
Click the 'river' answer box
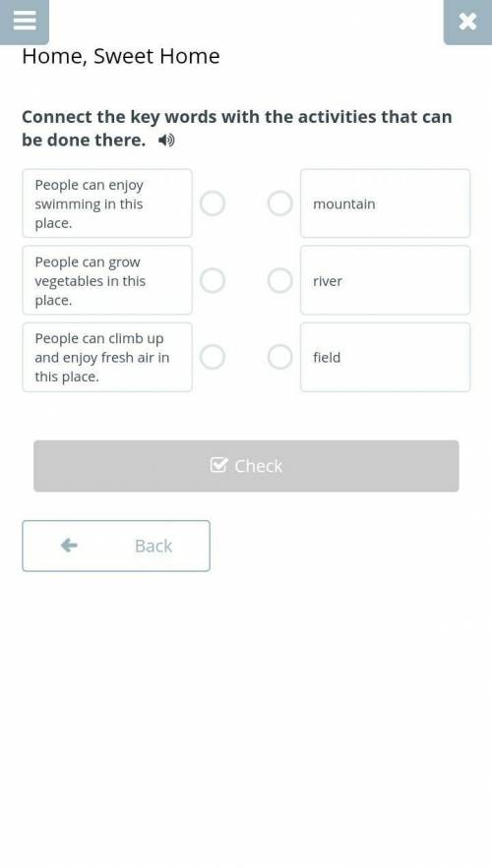coord(385,280)
